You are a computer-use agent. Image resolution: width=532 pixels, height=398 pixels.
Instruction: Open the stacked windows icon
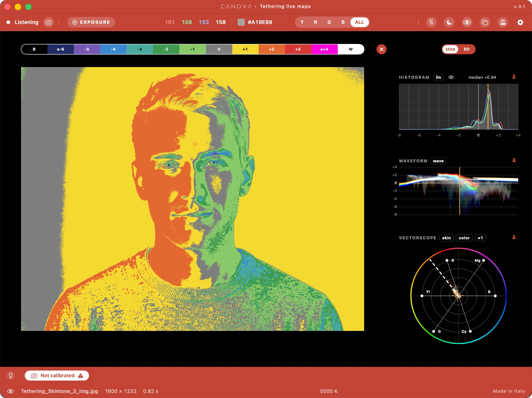(x=485, y=22)
